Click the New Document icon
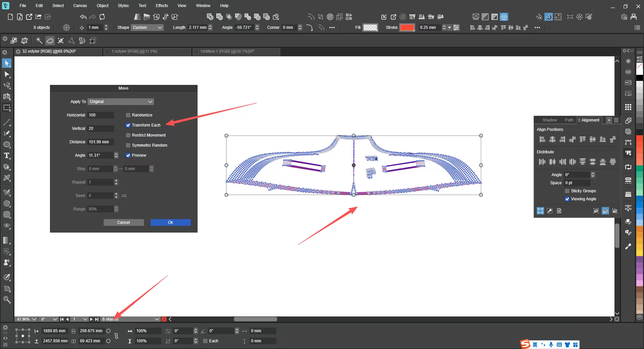 [x=10, y=17]
